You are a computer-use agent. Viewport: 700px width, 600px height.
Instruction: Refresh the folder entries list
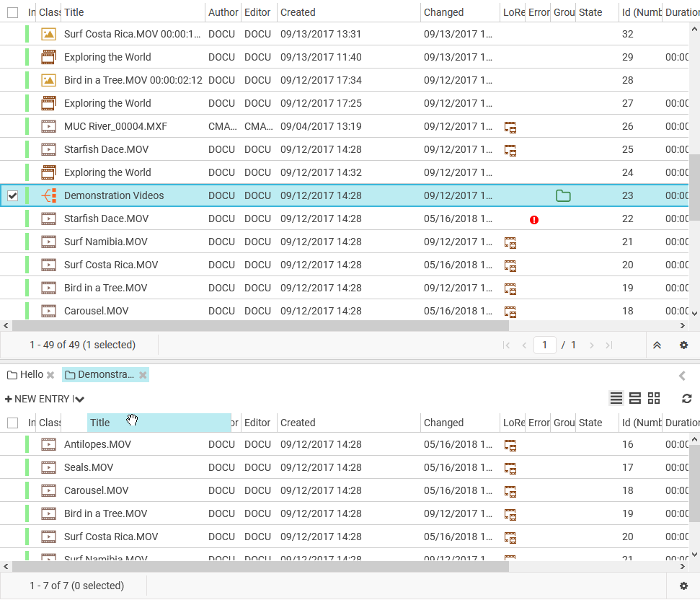coord(687,398)
